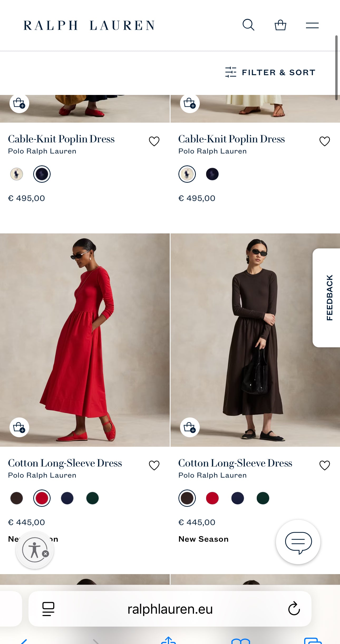This screenshot has height=644, width=340.
Task: Select green swatch under red dress
Action: coord(93,498)
